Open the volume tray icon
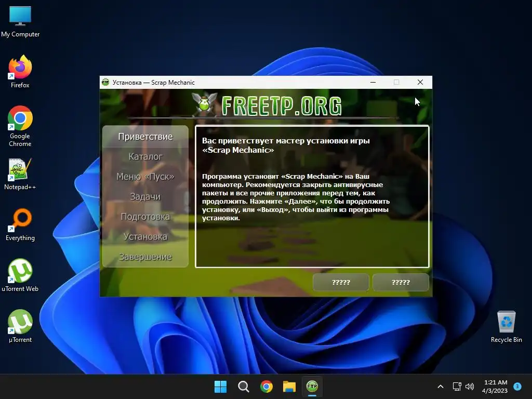 point(470,387)
